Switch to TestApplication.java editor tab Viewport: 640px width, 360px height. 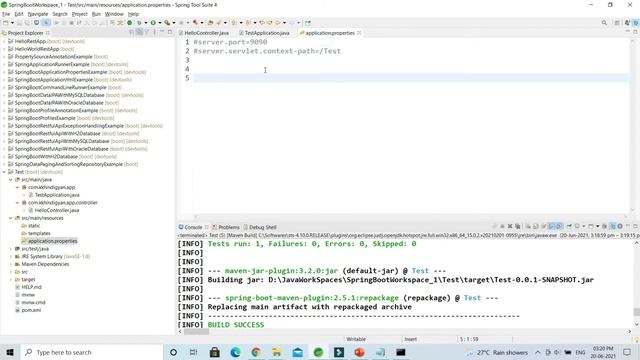[267, 33]
